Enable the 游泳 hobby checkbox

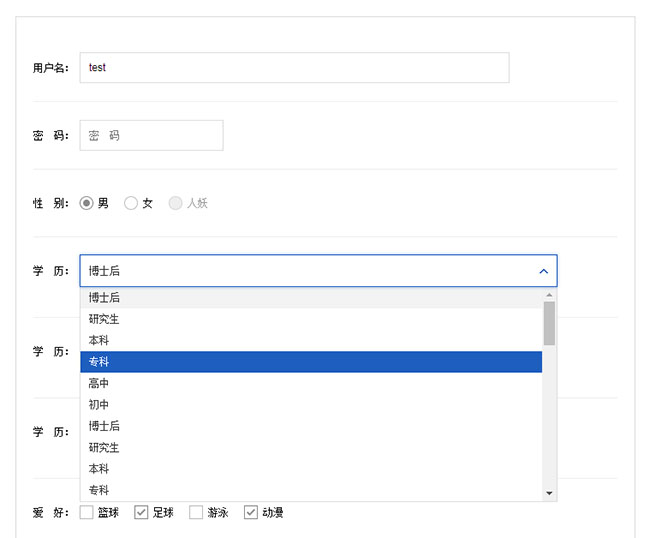click(196, 513)
